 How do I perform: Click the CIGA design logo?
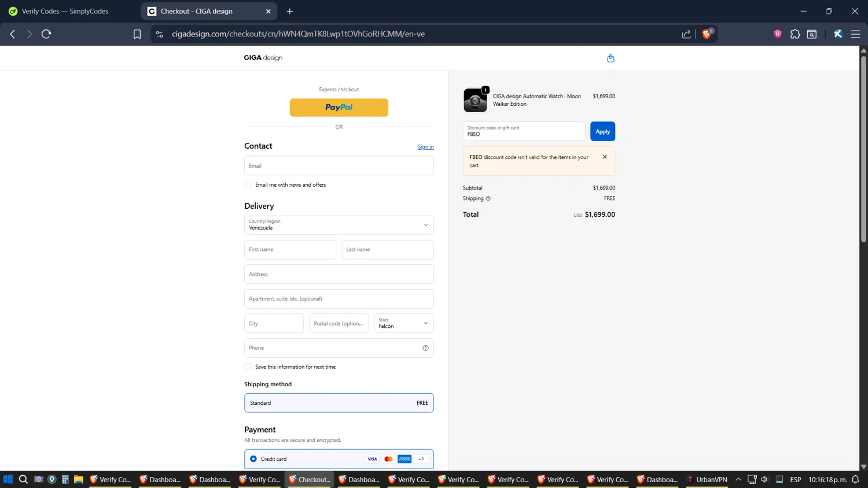point(263,58)
